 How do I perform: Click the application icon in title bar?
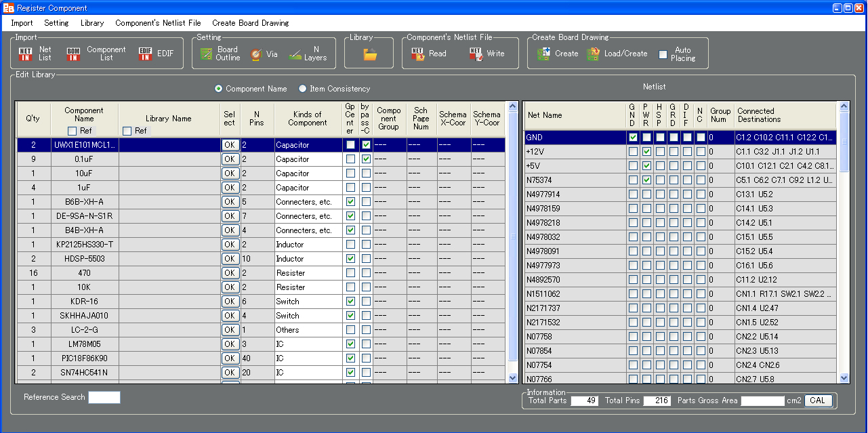click(9, 8)
